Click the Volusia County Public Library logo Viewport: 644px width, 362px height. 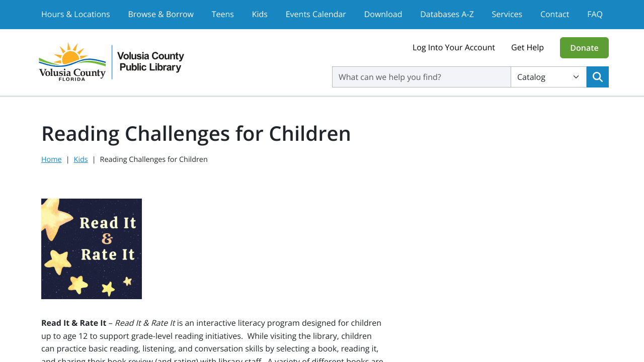click(x=112, y=61)
